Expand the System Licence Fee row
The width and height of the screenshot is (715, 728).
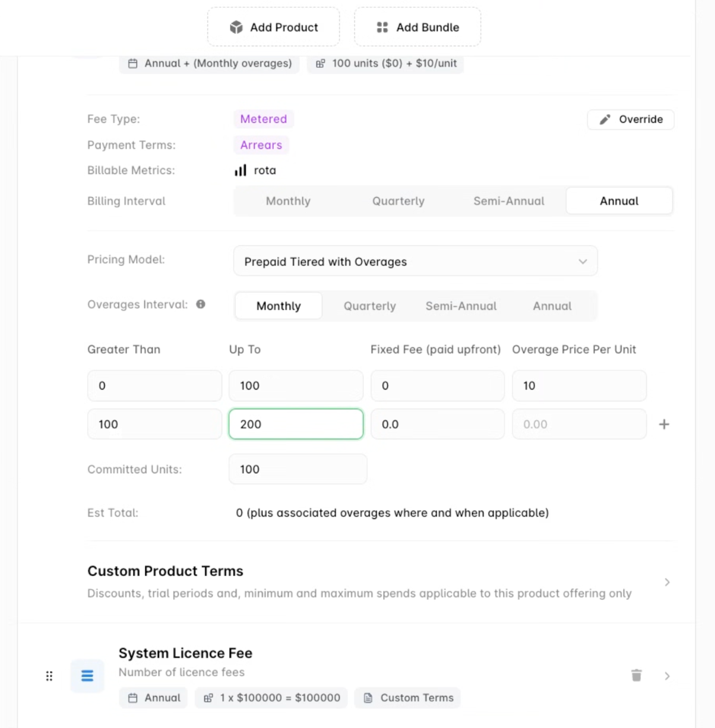[x=667, y=676]
